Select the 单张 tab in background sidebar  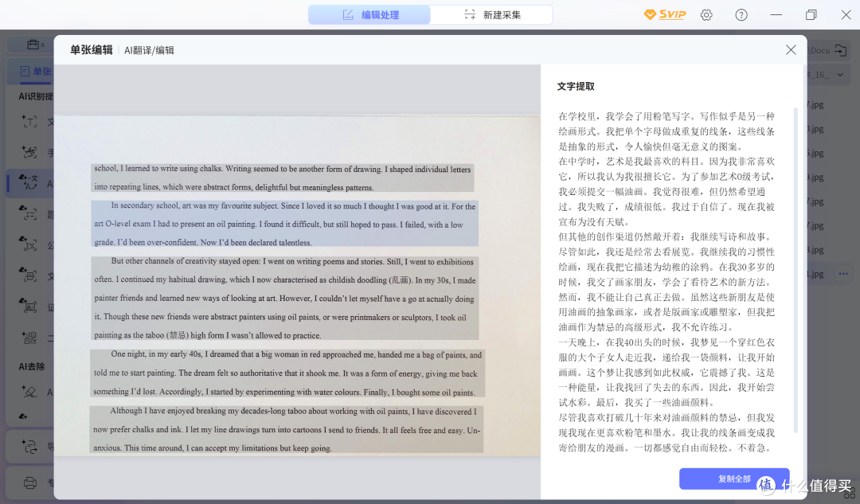(36, 72)
